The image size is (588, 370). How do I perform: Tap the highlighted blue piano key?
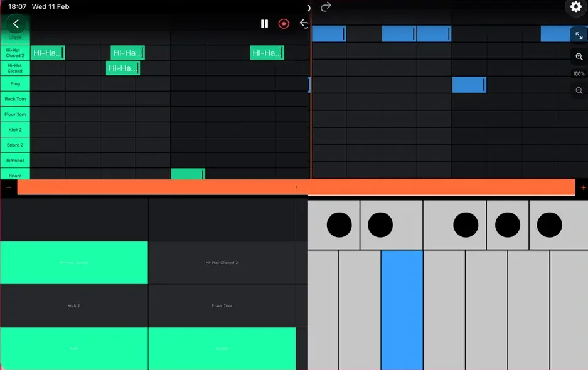pos(402,310)
